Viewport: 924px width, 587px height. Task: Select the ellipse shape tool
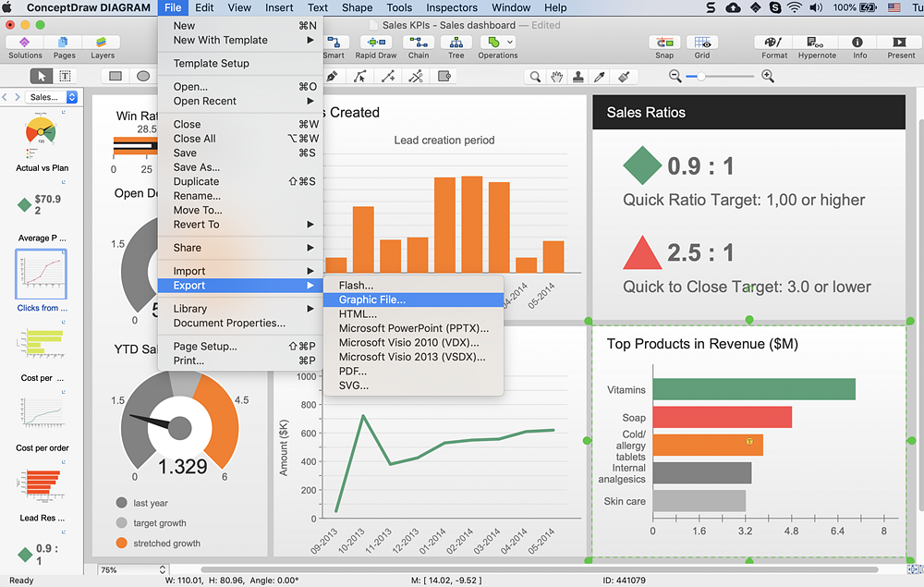tap(143, 76)
